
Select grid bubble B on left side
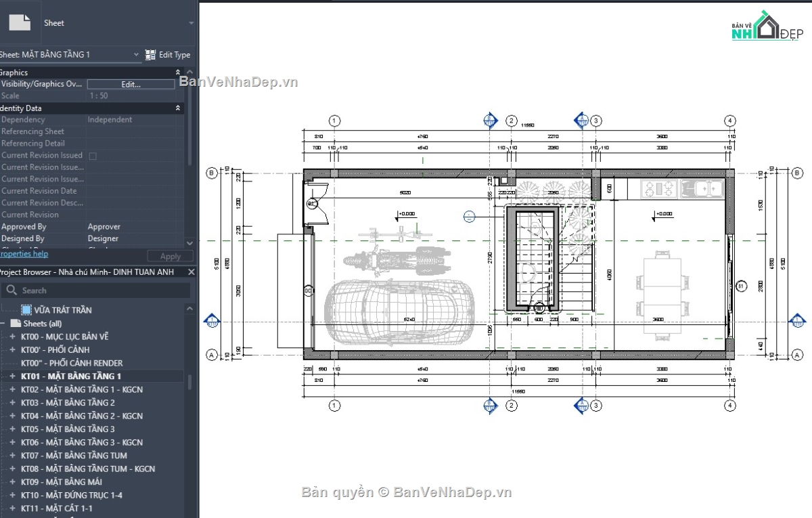[211, 173]
